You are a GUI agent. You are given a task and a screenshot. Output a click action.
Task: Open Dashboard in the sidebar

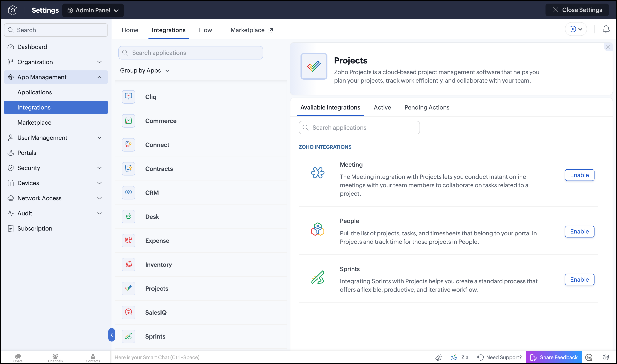(56, 47)
